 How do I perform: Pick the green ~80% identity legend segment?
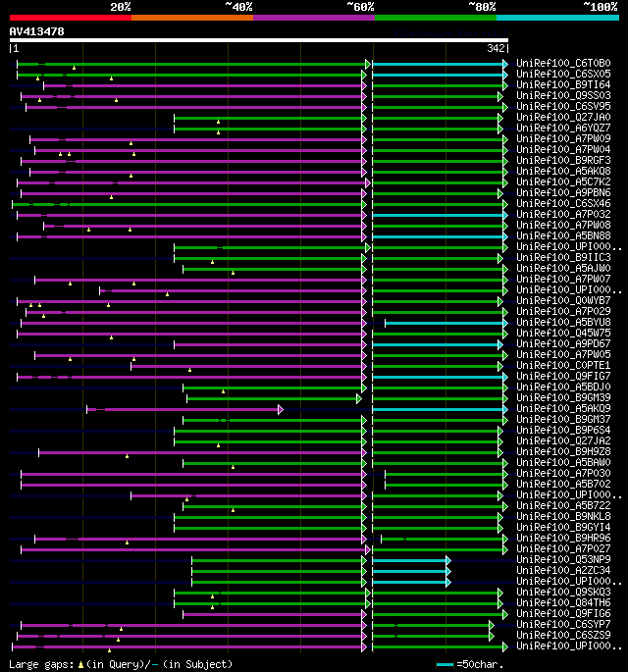click(x=436, y=17)
